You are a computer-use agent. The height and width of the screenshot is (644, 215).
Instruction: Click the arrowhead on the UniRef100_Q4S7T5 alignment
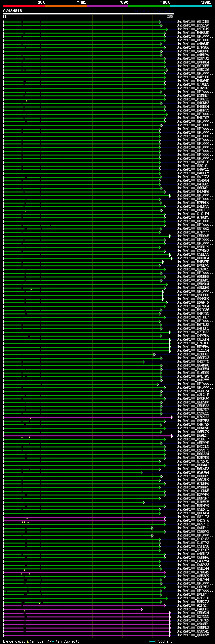(143, 362)
